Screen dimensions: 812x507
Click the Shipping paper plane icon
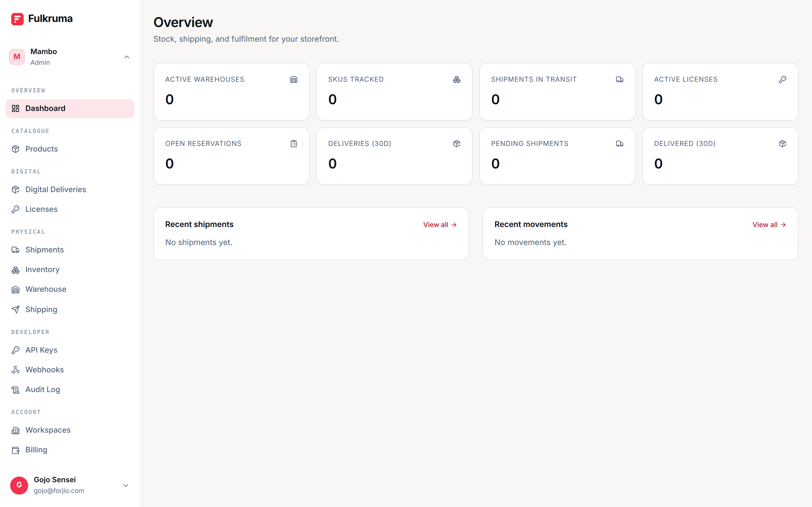point(16,309)
